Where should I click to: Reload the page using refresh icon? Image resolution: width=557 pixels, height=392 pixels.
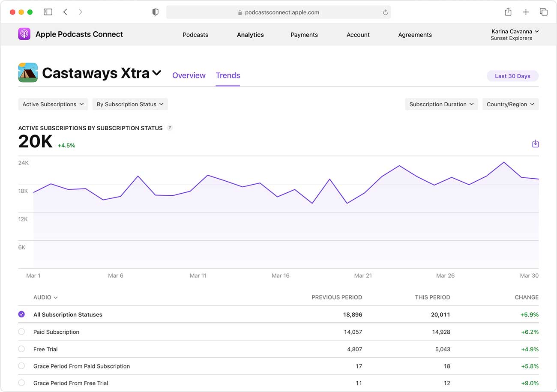coord(385,12)
